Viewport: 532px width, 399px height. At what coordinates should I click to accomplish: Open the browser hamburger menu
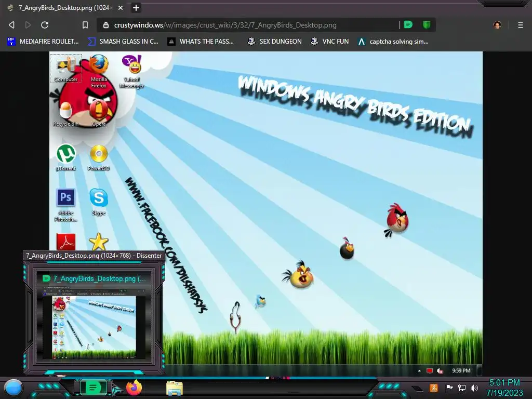tap(521, 25)
